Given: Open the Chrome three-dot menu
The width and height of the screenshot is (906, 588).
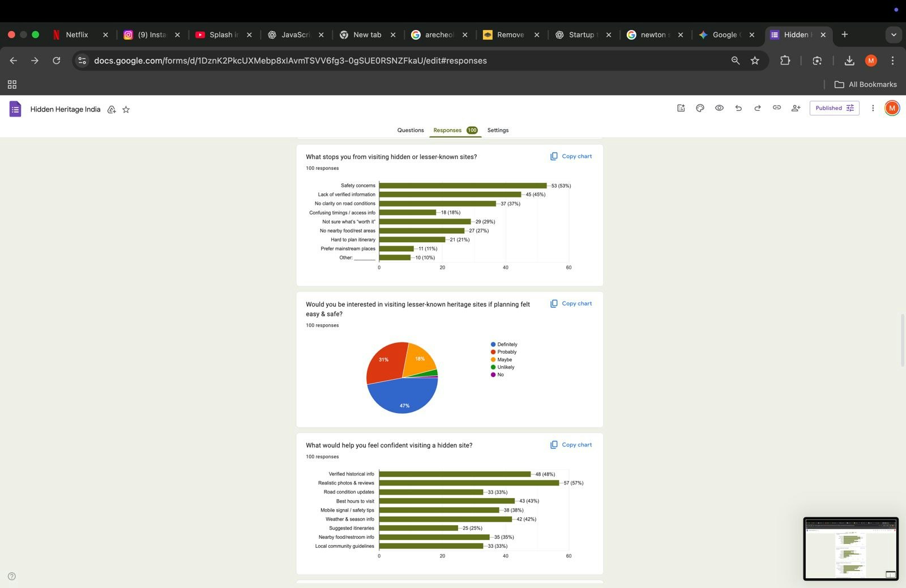Looking at the screenshot, I should [x=892, y=61].
